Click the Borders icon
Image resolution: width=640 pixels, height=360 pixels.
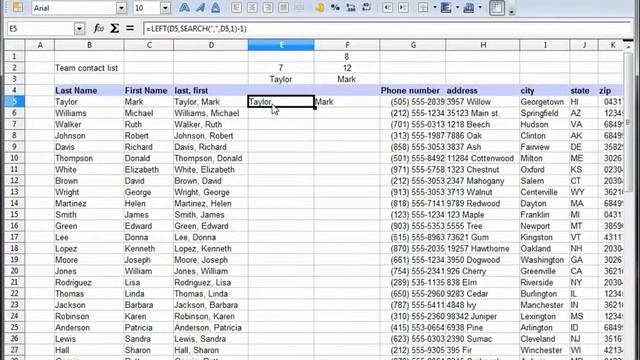pyautogui.click(x=423, y=8)
